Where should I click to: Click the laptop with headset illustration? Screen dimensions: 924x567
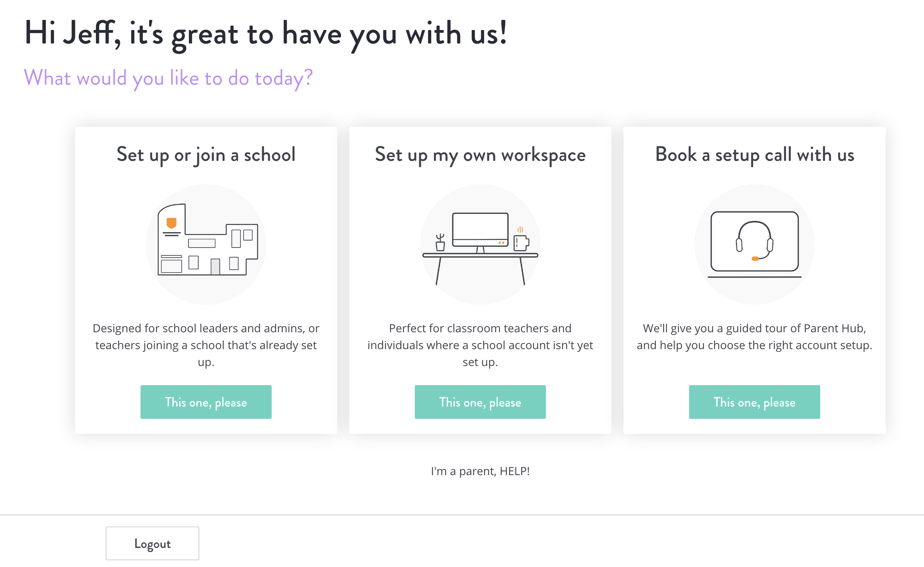[x=754, y=244]
